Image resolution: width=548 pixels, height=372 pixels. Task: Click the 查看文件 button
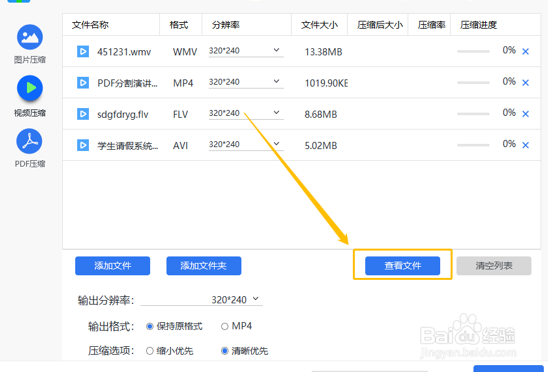[x=403, y=266]
